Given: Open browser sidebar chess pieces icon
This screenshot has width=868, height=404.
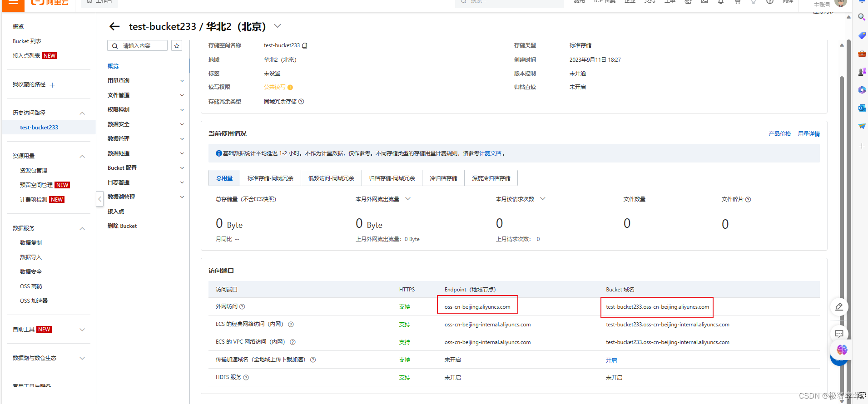Looking at the screenshot, I should [862, 72].
